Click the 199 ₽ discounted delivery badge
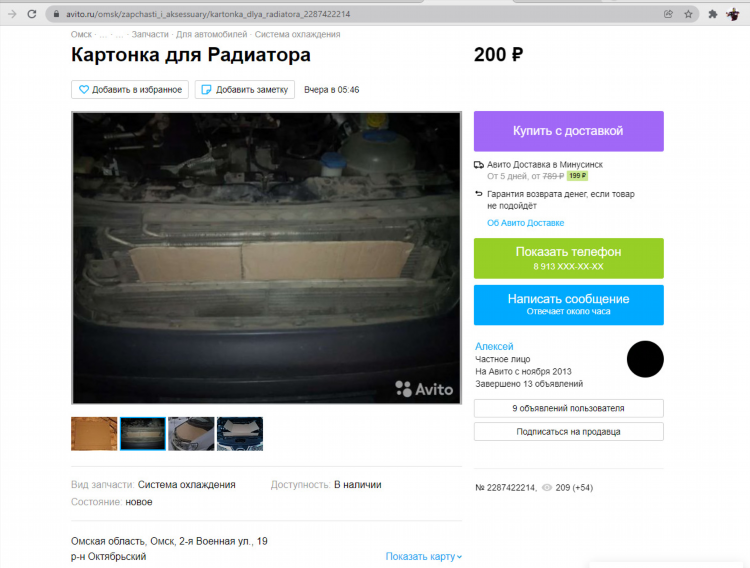 (577, 176)
